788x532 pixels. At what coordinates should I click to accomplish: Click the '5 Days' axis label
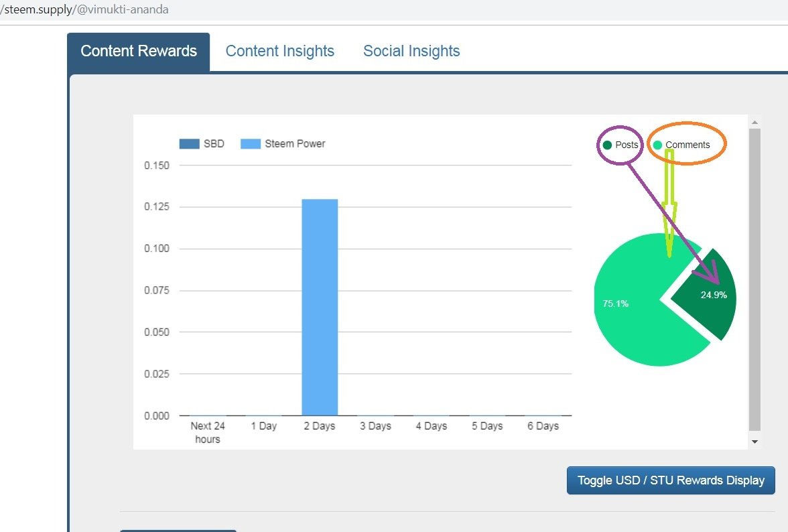tap(487, 426)
